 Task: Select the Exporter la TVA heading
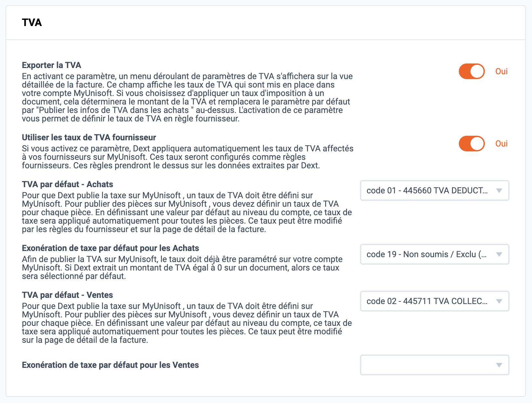point(51,65)
